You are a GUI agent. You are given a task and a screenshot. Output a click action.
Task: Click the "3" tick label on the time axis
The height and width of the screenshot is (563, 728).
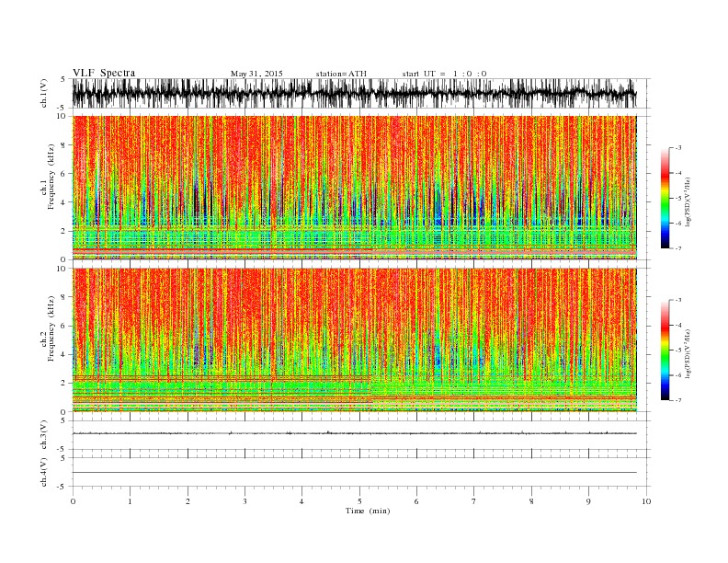[x=245, y=501]
